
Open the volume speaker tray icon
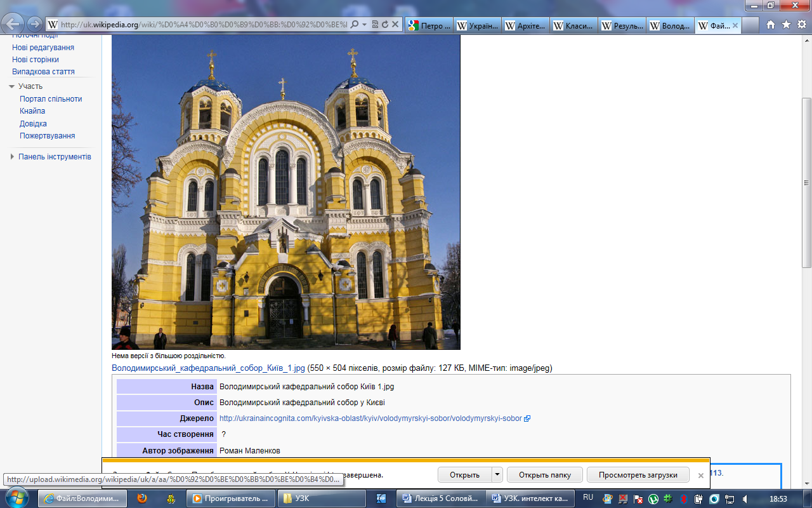click(745, 499)
